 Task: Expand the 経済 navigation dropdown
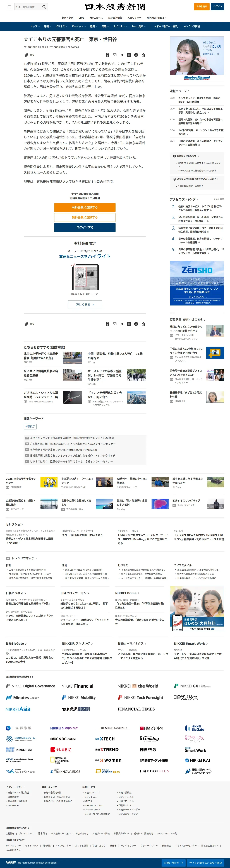point(94,26)
